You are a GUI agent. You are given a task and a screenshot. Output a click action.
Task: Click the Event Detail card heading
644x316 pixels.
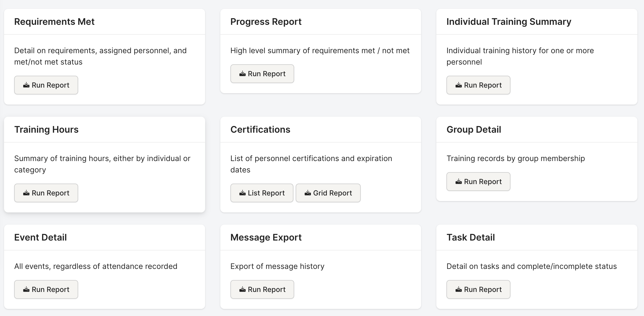click(40, 238)
